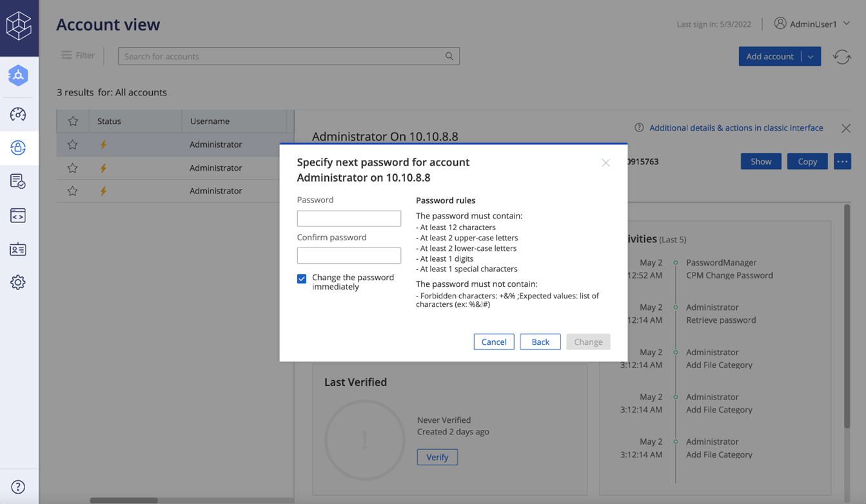Toggle favorite star on third Administrator row
The width and height of the screenshot is (866, 504).
click(73, 191)
